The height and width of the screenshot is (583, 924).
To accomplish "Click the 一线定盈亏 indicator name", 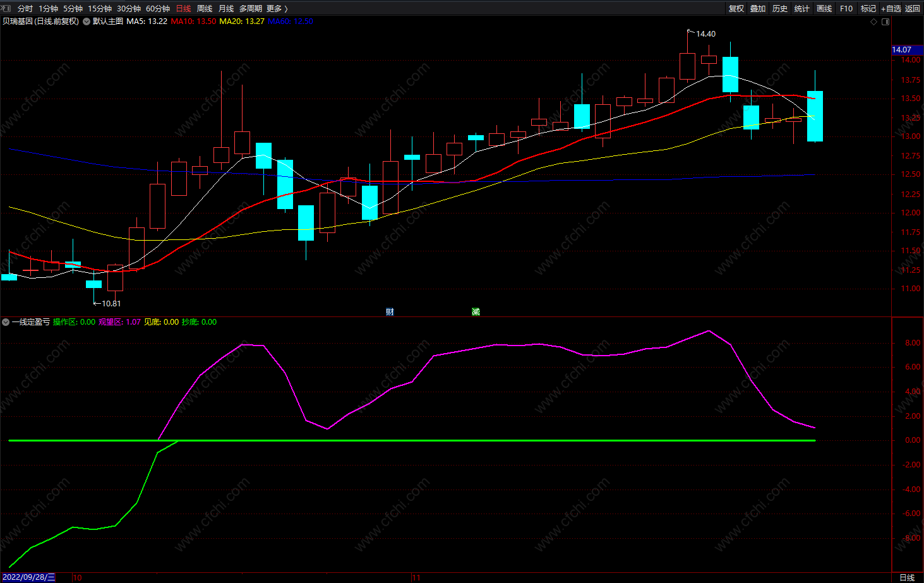I will 31,322.
